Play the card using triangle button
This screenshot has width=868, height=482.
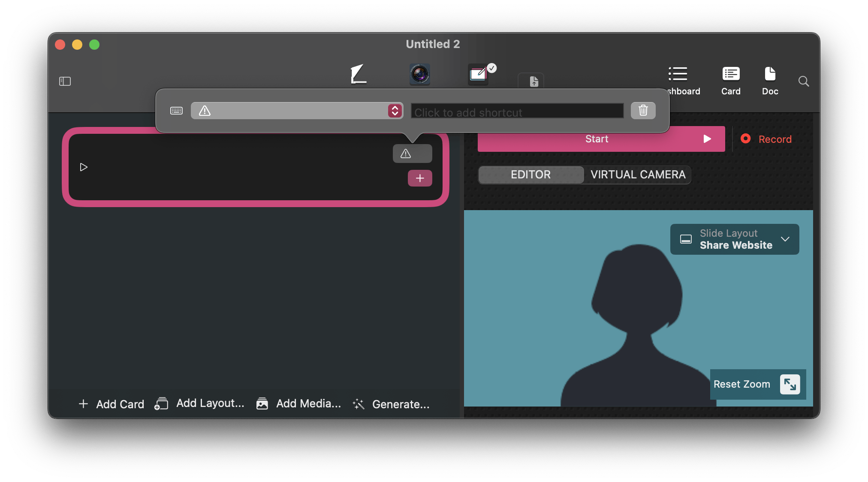(84, 167)
